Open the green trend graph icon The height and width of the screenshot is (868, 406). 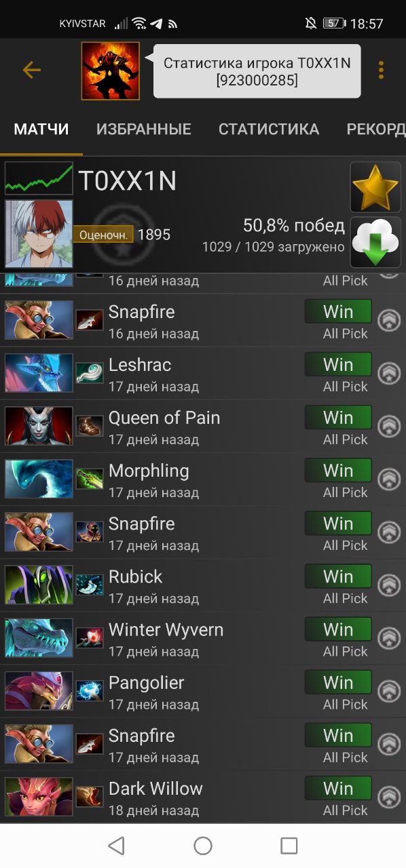click(x=39, y=179)
